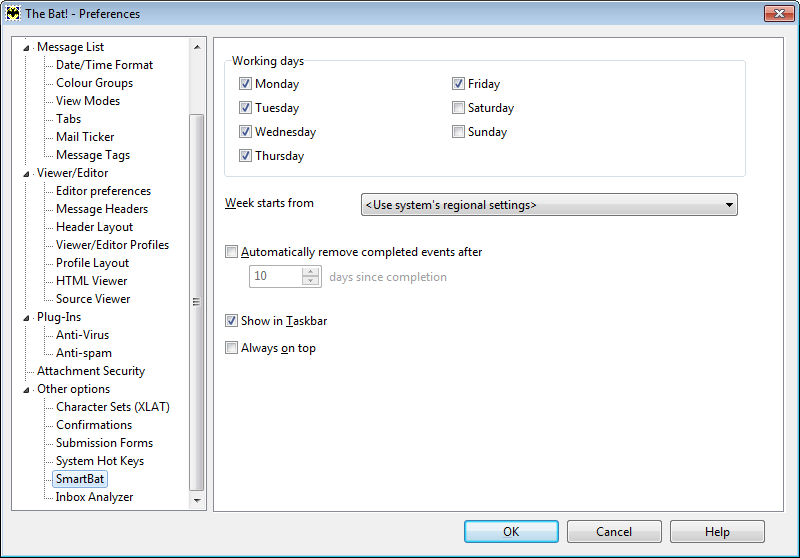Increase days value with spinner up arrow
800x558 pixels.
pos(310,272)
